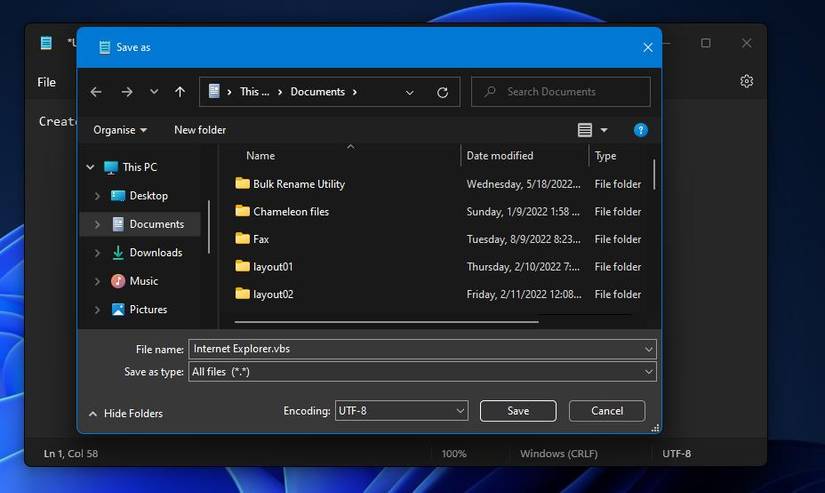Go up one folder level

(180, 92)
